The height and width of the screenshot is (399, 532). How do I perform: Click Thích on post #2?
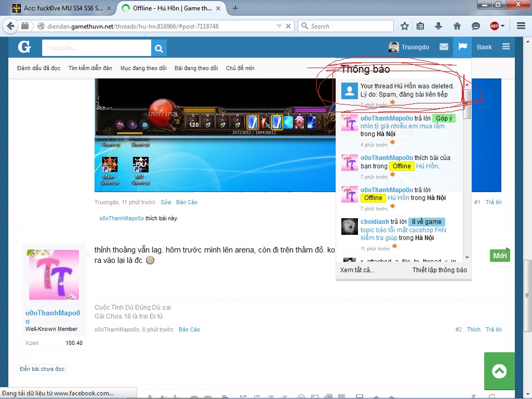(474, 329)
